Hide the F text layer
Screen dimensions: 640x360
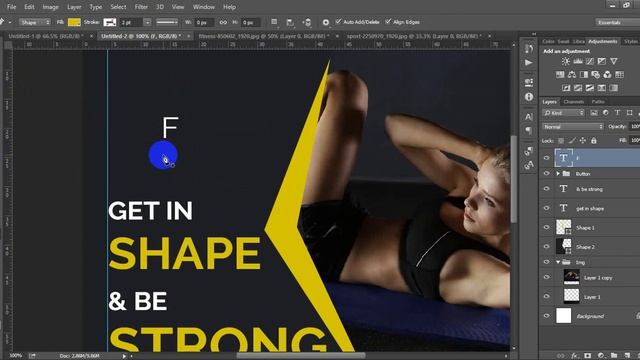[x=546, y=158]
